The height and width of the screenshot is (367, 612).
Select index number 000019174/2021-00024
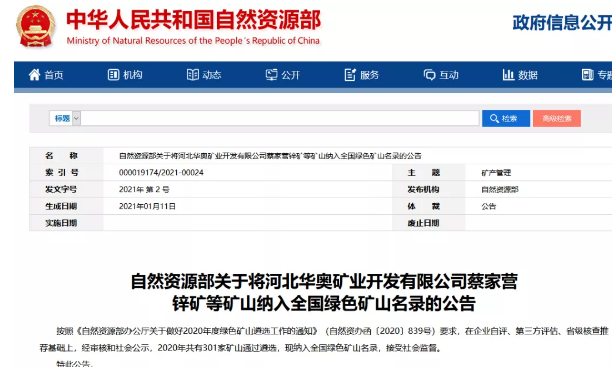[161, 173]
